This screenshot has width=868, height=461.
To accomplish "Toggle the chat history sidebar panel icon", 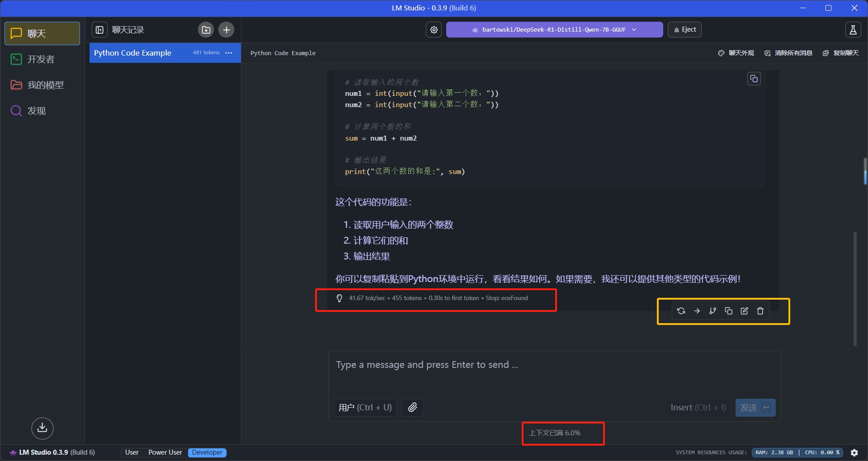I will point(100,30).
